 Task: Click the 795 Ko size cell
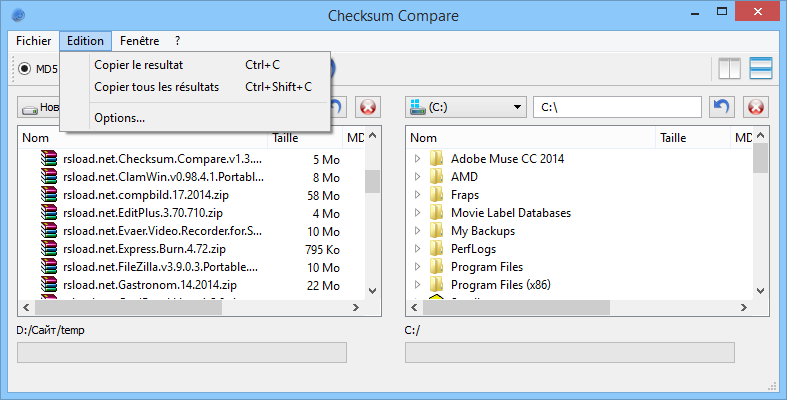click(x=322, y=249)
